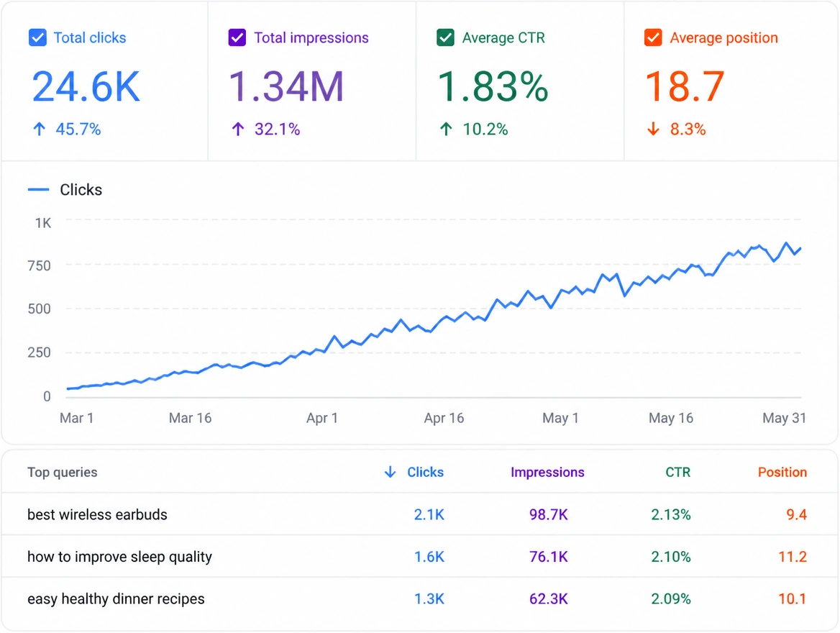This screenshot has width=840, height=633.
Task: Uncheck the Total impressions checkbox
Action: (x=237, y=37)
